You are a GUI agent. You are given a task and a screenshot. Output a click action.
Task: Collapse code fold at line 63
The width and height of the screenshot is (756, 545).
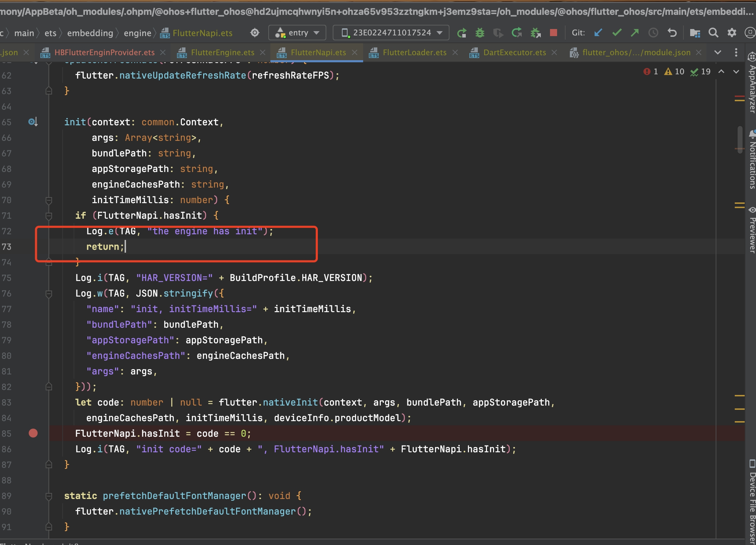click(x=49, y=91)
